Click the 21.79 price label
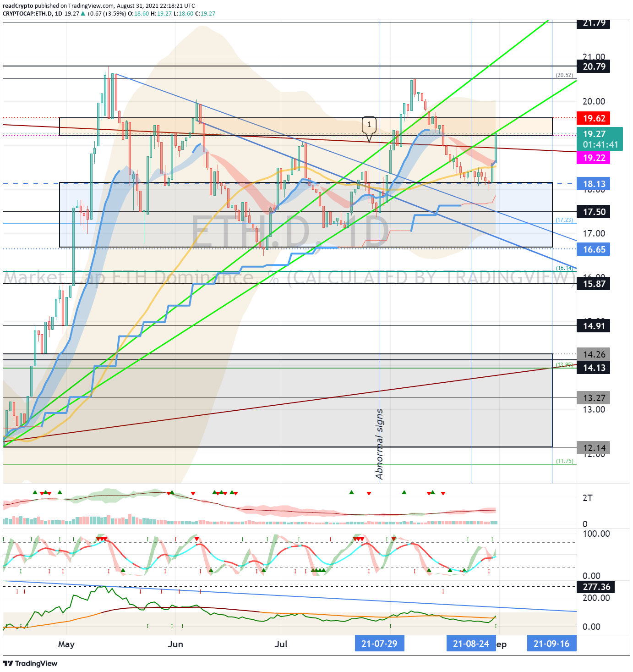 594,23
